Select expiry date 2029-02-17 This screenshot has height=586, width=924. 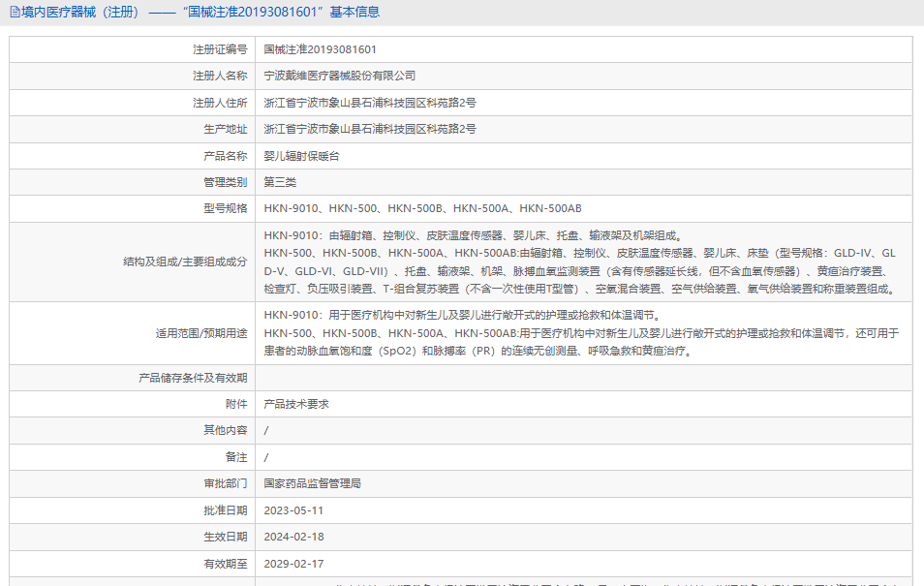pyautogui.click(x=293, y=564)
